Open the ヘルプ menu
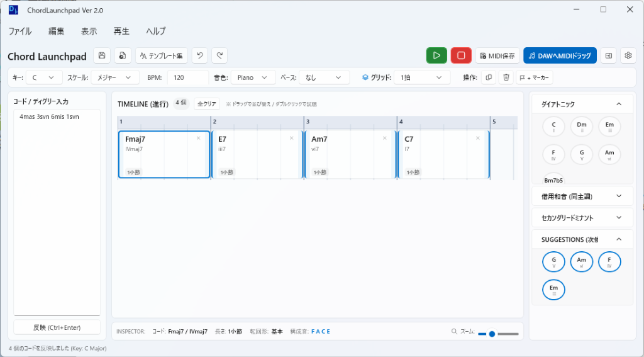This screenshot has width=644, height=357. click(x=156, y=31)
